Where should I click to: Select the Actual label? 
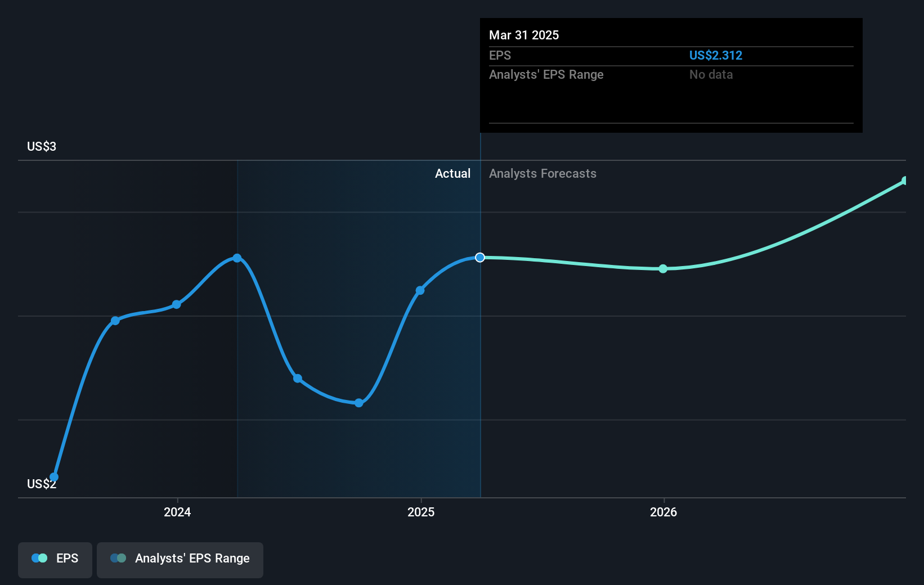pos(452,174)
